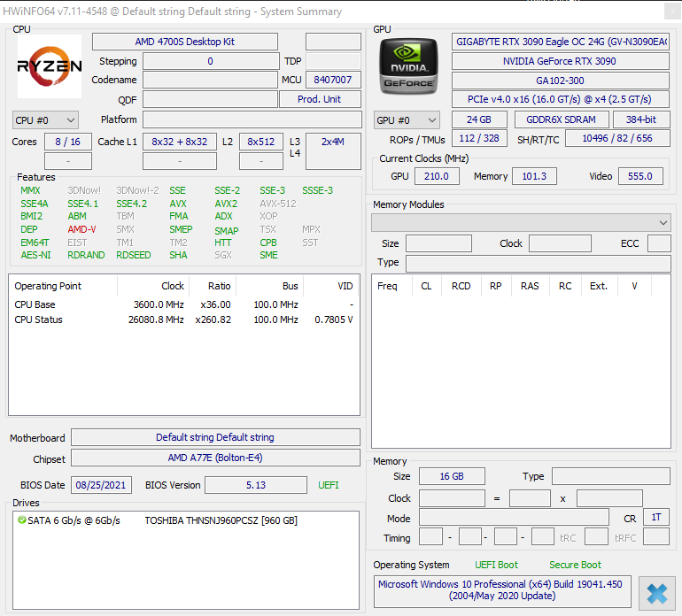Click the VID value 0.7805 V

[x=334, y=320]
